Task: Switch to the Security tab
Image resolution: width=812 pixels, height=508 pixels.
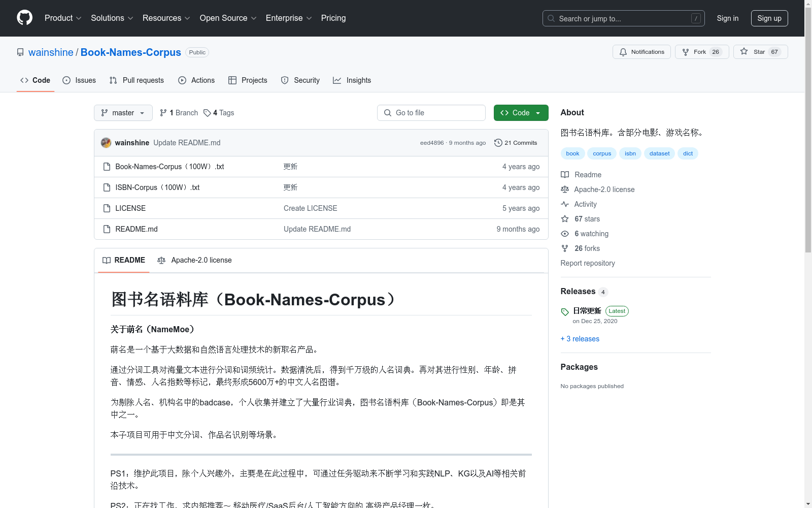Action: [300, 80]
